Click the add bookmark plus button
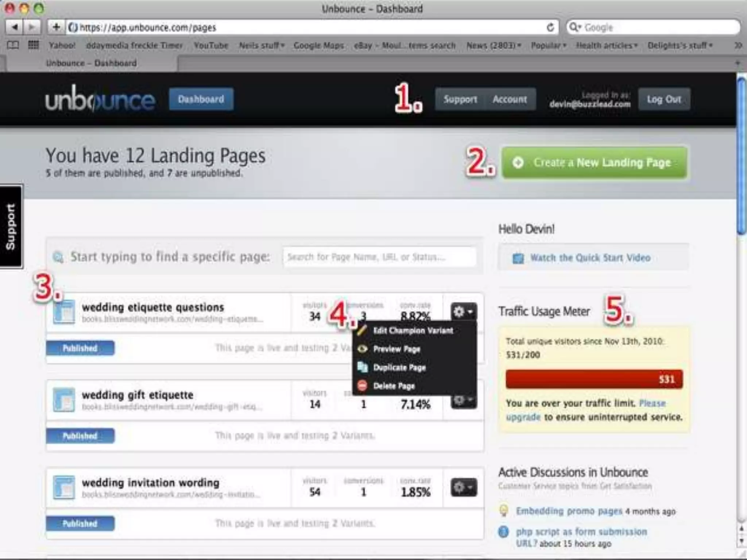The height and width of the screenshot is (560, 747). coord(56,27)
